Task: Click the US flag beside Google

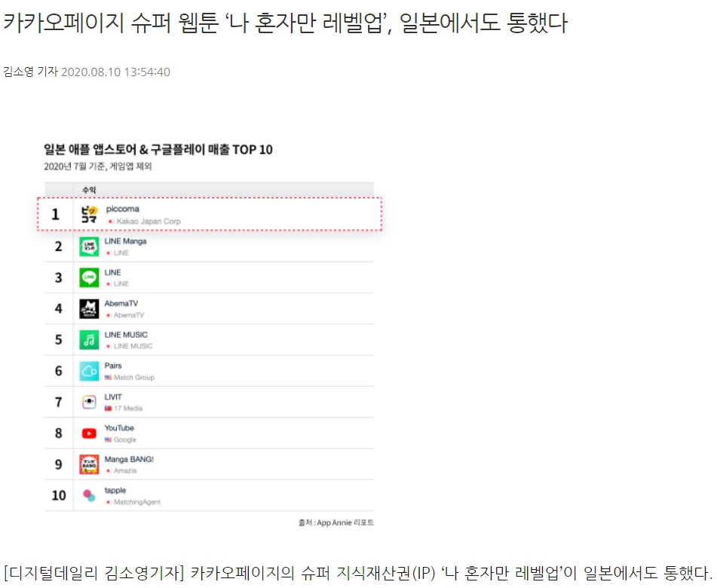Action: tap(108, 439)
